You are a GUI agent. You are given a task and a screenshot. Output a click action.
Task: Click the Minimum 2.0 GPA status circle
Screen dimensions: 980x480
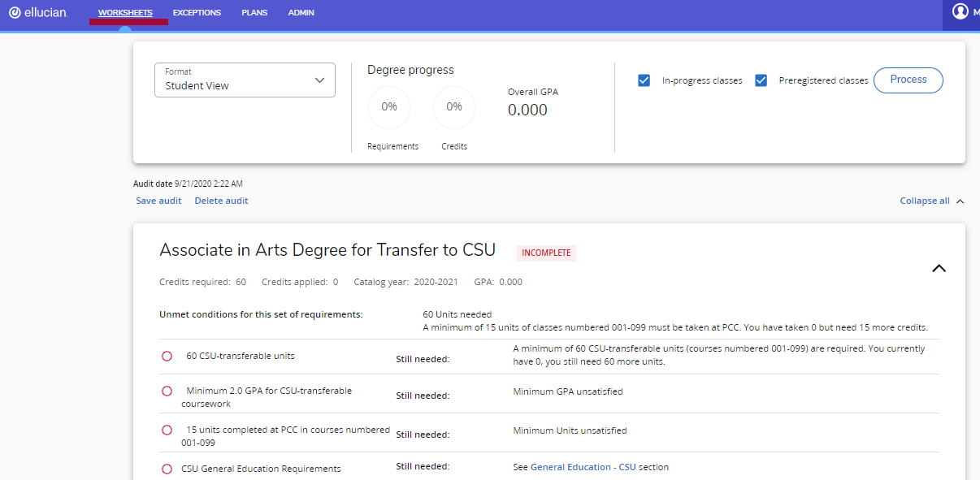click(167, 391)
